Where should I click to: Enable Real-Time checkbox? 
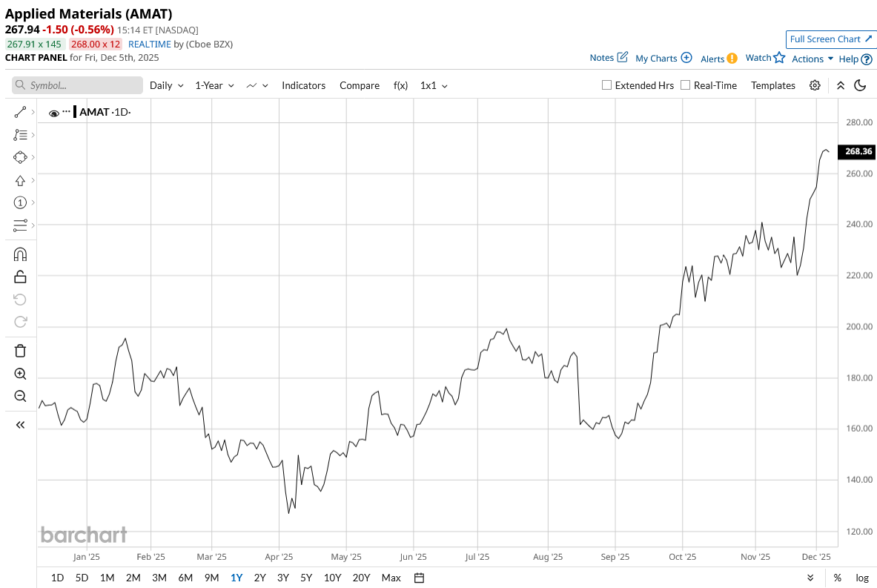685,85
